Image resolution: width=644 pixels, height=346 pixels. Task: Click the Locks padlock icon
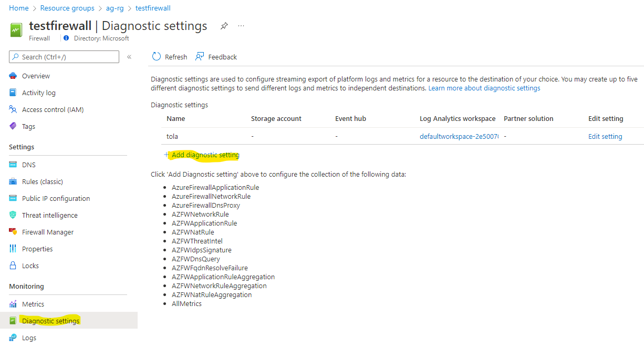coord(13,266)
